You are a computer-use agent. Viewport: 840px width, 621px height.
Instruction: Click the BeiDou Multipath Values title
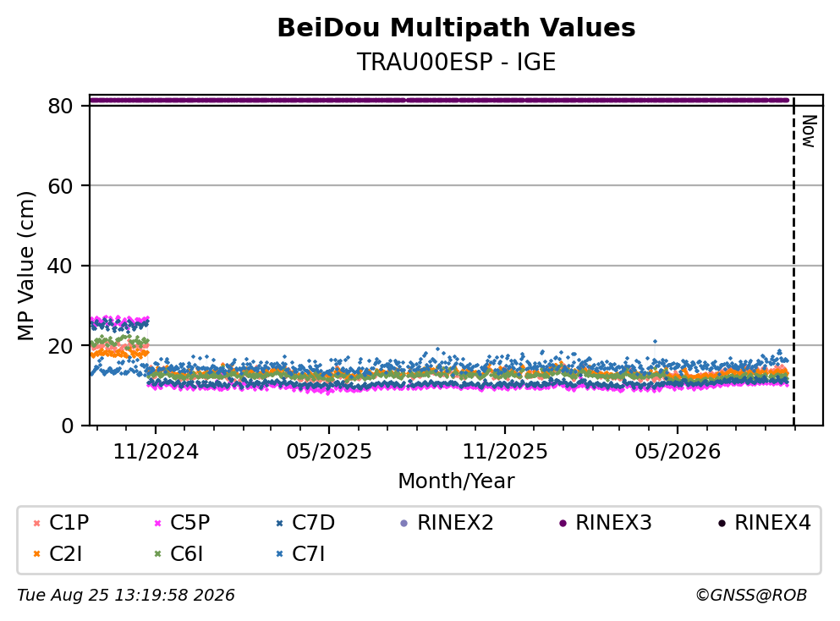point(457,28)
